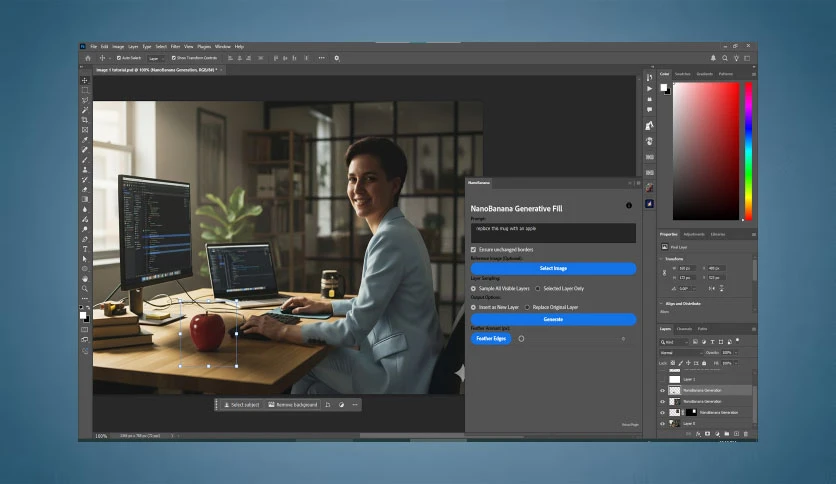The height and width of the screenshot is (484, 836).
Task: Click the Feather Edges button
Action: [x=491, y=338]
